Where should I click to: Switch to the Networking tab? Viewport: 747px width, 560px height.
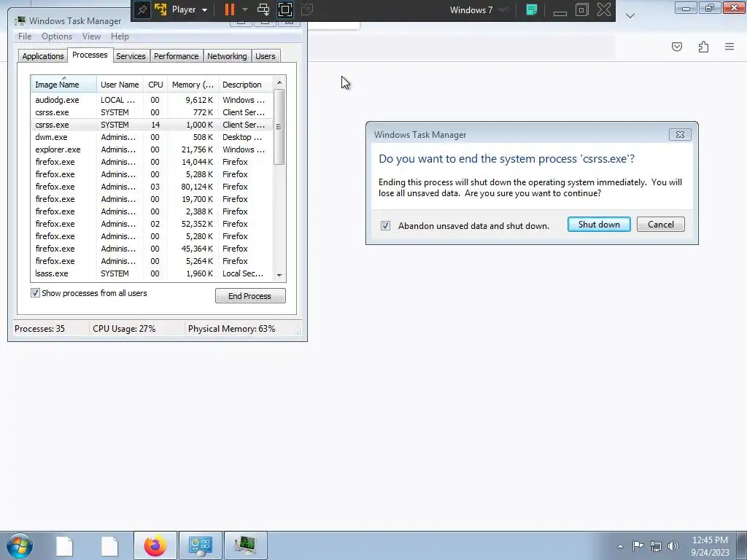point(227,56)
